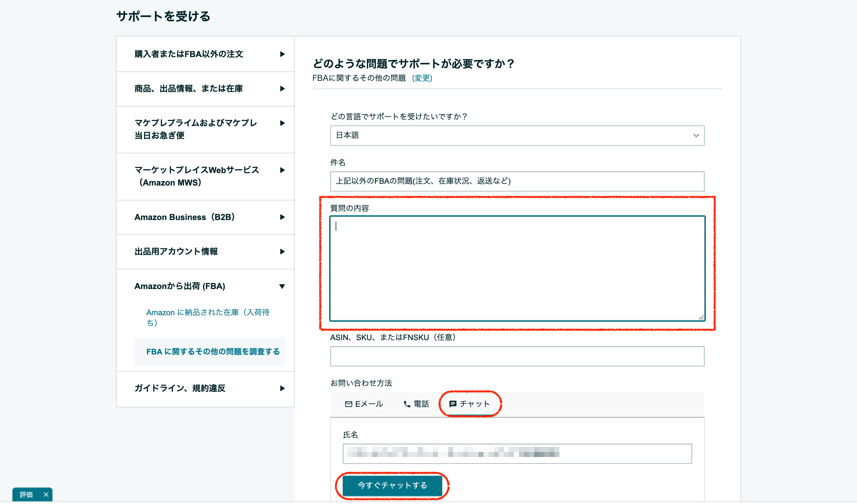Viewport: 857px width, 504px height.
Task: Expand 出品用アカウント情報 arrow icon
Action: click(x=282, y=252)
